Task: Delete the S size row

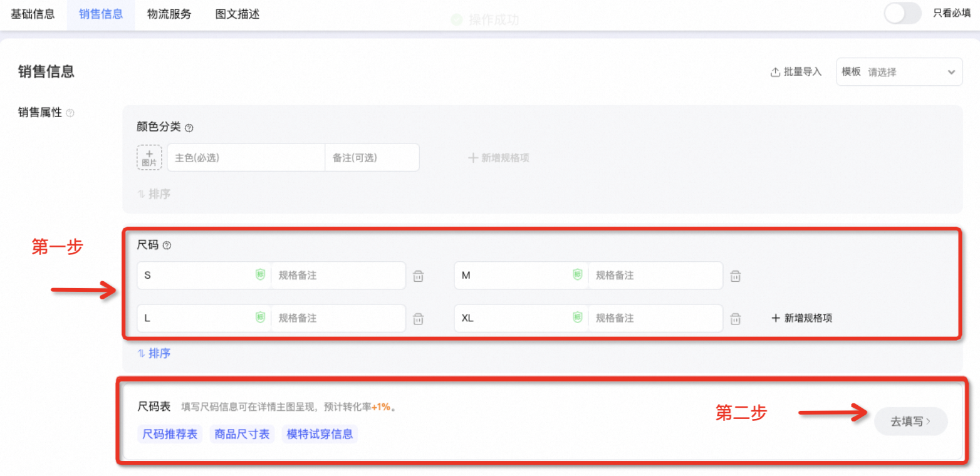Action: point(419,276)
